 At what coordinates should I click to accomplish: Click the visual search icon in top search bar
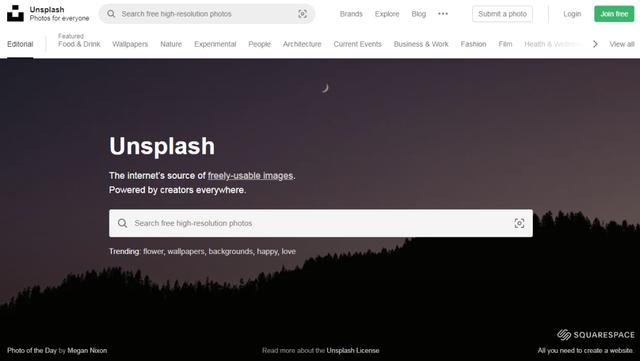point(302,14)
